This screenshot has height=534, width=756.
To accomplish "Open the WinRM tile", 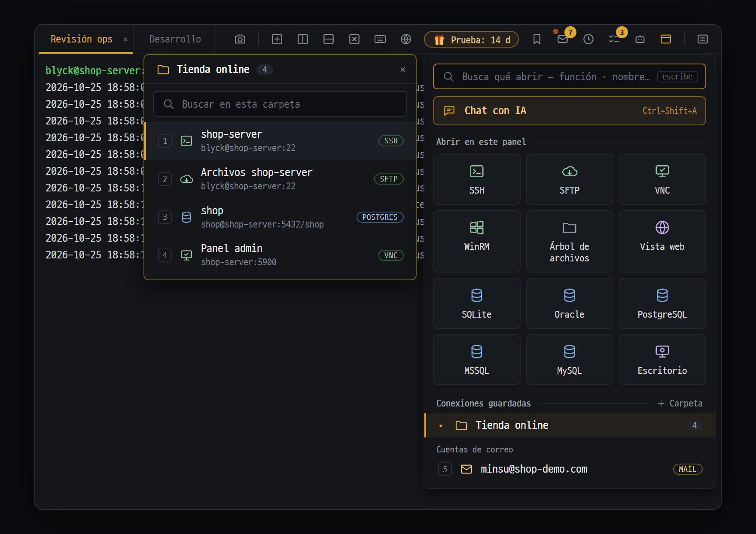I will 477,241.
